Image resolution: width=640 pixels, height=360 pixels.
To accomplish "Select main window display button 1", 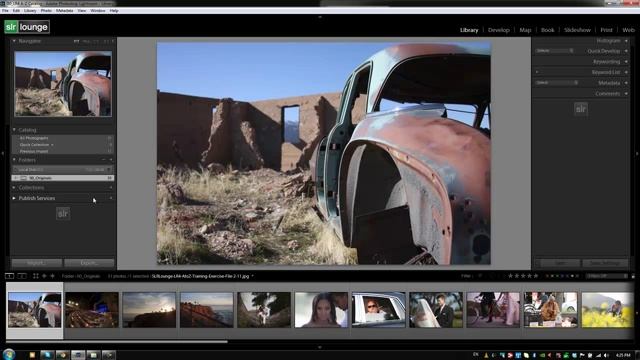I will (9, 276).
